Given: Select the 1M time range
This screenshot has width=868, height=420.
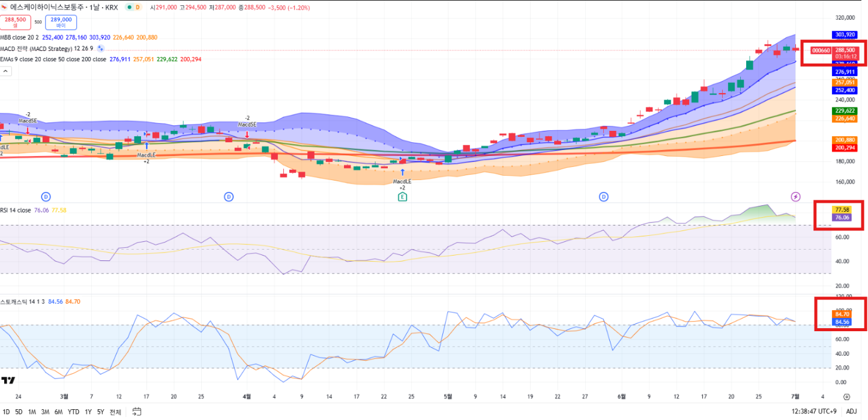Looking at the screenshot, I should (x=32, y=412).
